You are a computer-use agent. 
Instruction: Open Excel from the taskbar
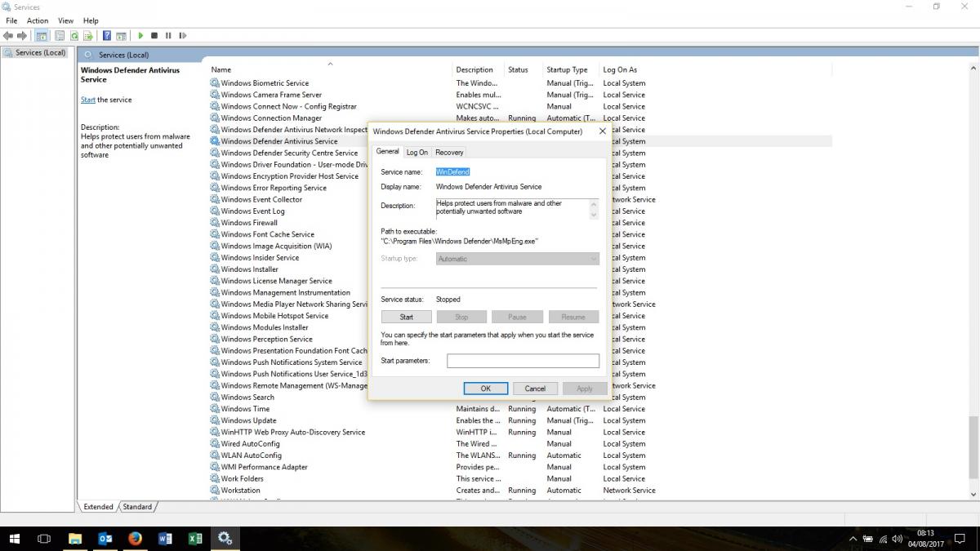pos(195,539)
